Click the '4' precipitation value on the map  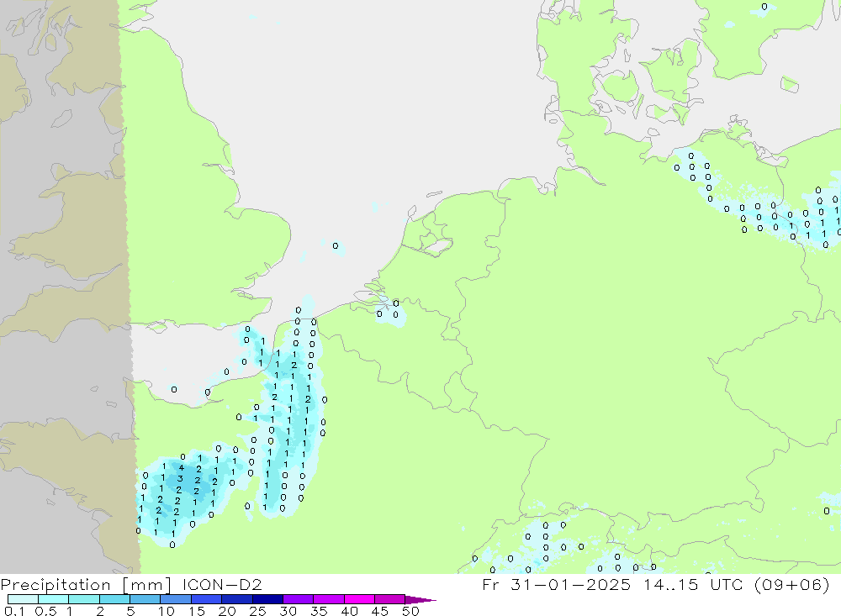click(182, 467)
